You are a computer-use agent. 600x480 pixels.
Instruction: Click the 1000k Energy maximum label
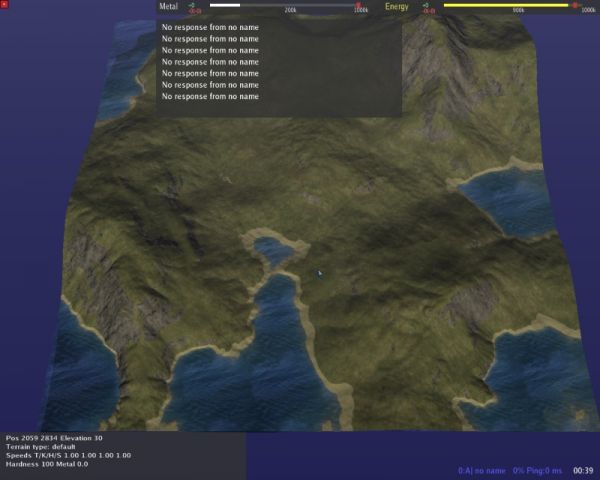click(x=588, y=10)
